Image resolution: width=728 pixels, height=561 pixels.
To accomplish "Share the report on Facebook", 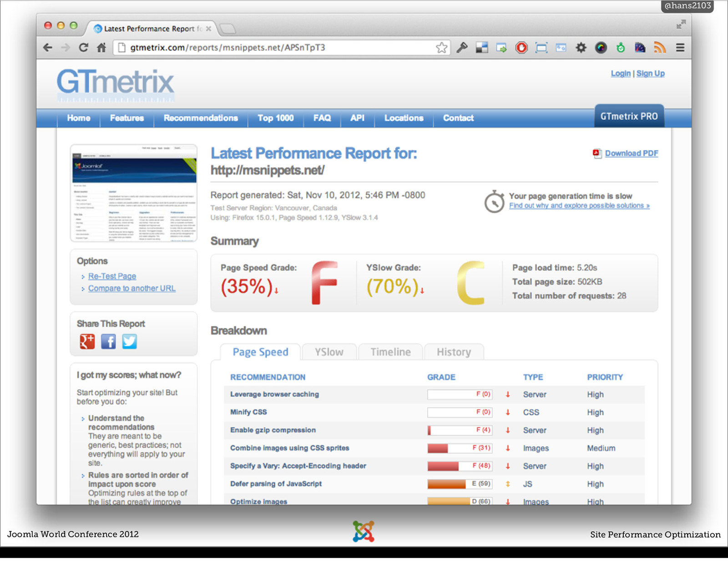I will pos(108,342).
